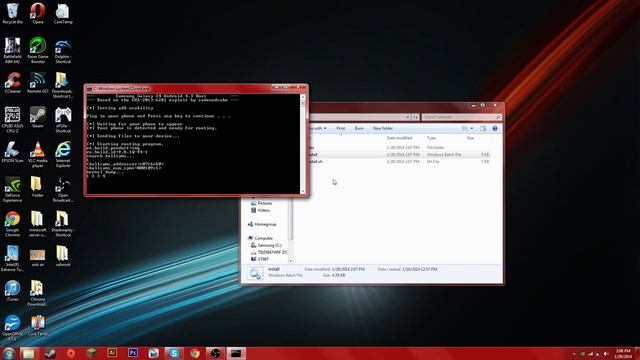Open Core Temp icon in the bottom row

38,326
